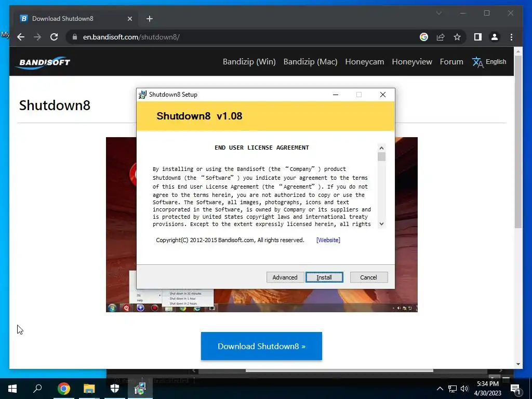
Task: Close the Shutdown8 Setup dialog
Action: (x=383, y=95)
